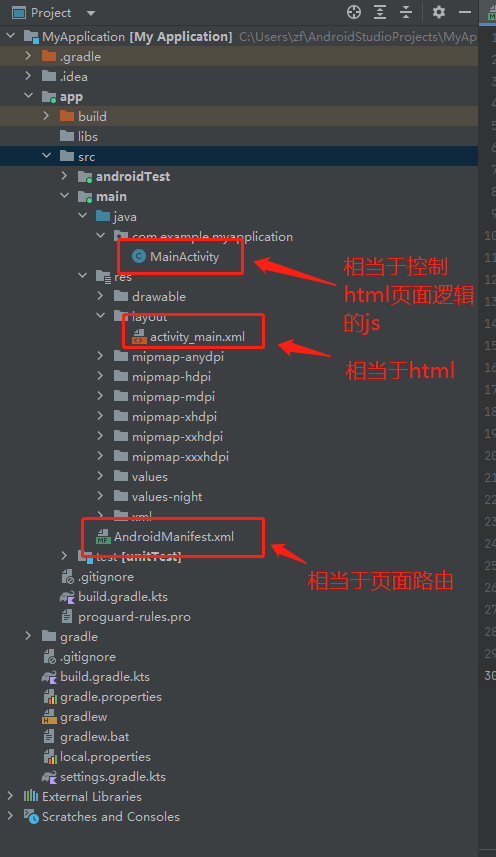Hide the Project tool window
Viewport: 496px width, 857px height.
click(x=465, y=12)
